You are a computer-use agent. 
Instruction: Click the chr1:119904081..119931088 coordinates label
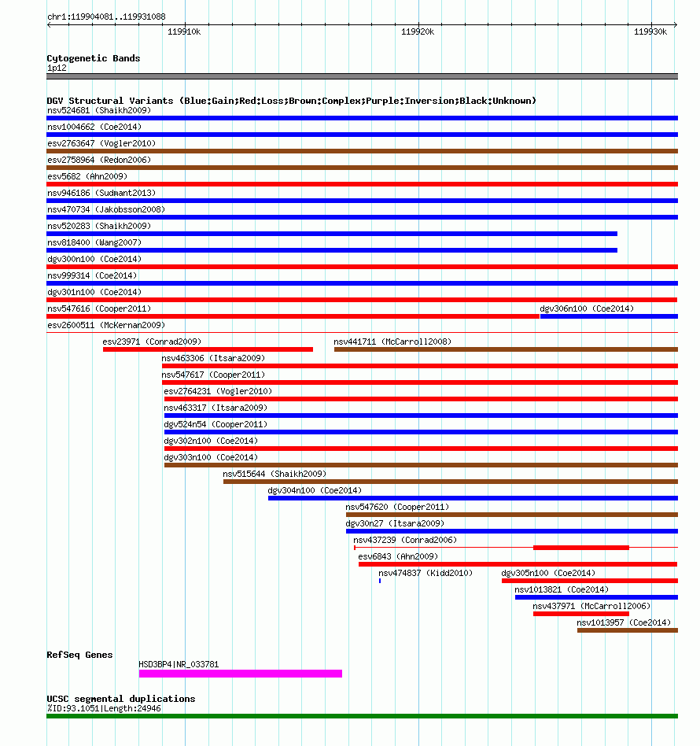tap(106, 17)
